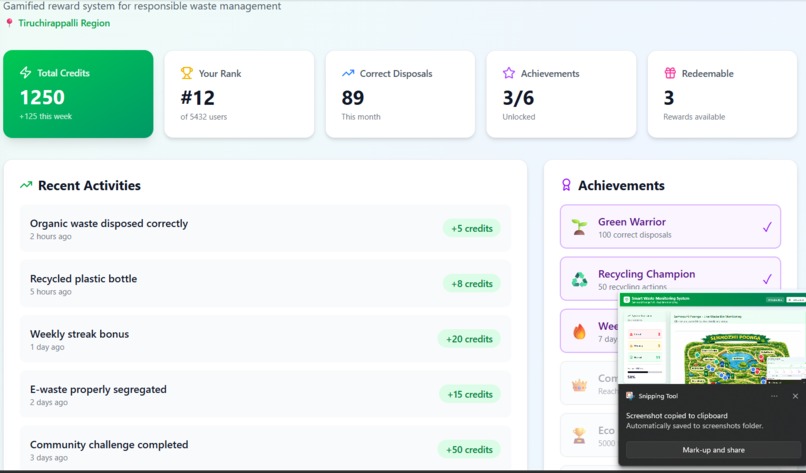Click the Recycling Champion achievement title
This screenshot has width=806, height=473.
[646, 274]
